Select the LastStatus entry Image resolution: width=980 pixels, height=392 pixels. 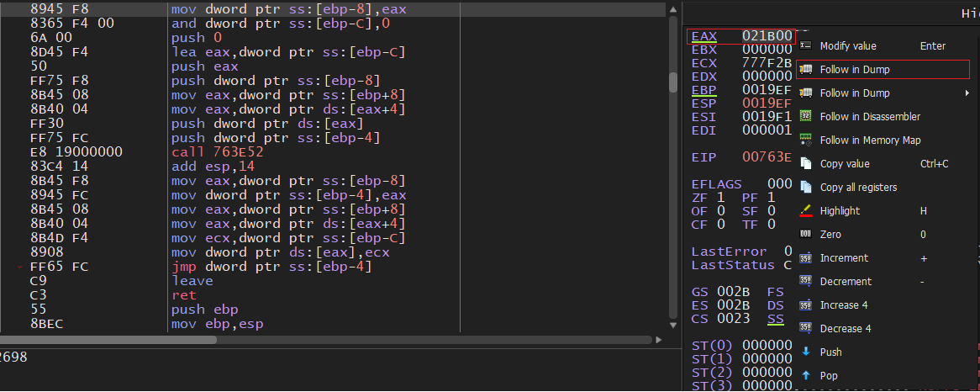coord(742,265)
